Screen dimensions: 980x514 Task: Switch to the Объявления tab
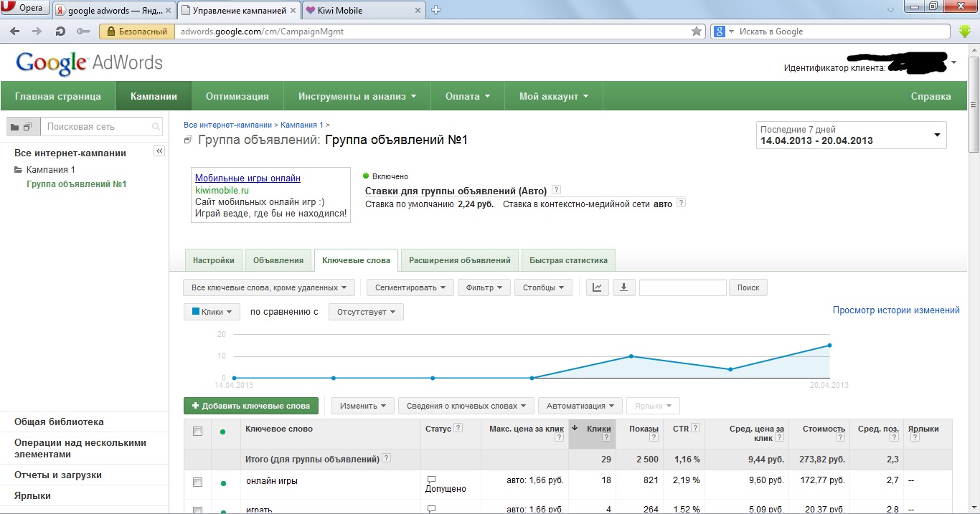pyautogui.click(x=278, y=260)
